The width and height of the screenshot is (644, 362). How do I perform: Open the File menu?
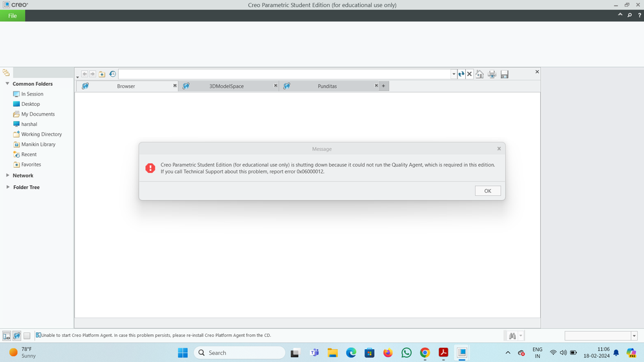tap(12, 15)
